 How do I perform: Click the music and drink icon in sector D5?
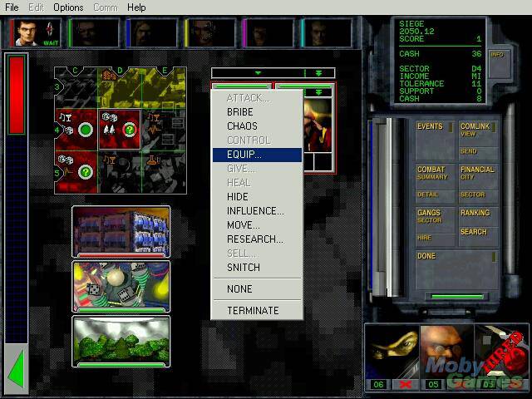tap(109, 160)
